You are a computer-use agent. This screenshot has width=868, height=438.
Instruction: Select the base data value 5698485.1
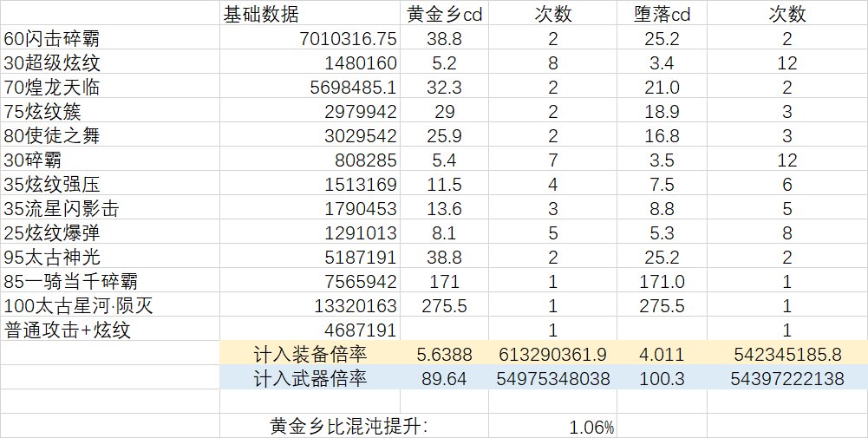pyautogui.click(x=310, y=87)
